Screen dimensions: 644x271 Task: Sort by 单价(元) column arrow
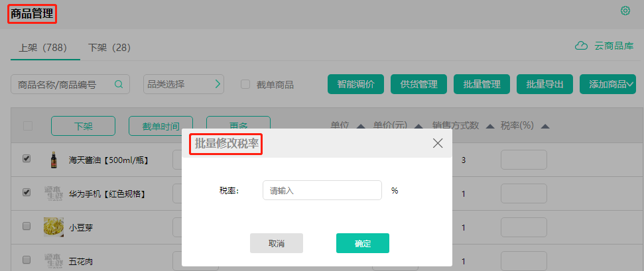click(419, 127)
